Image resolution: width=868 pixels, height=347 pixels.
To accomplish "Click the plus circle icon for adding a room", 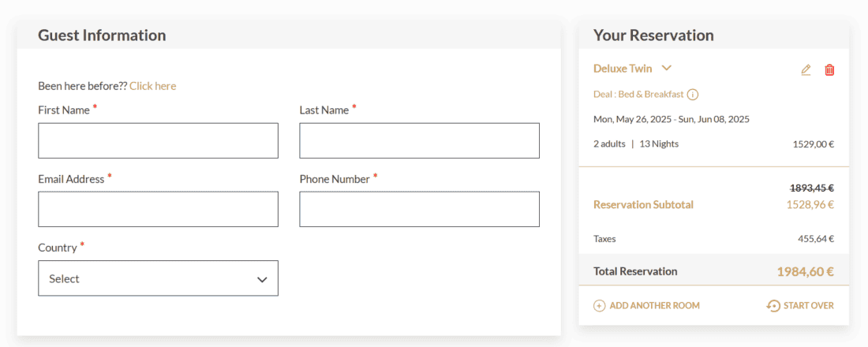I will (600, 306).
